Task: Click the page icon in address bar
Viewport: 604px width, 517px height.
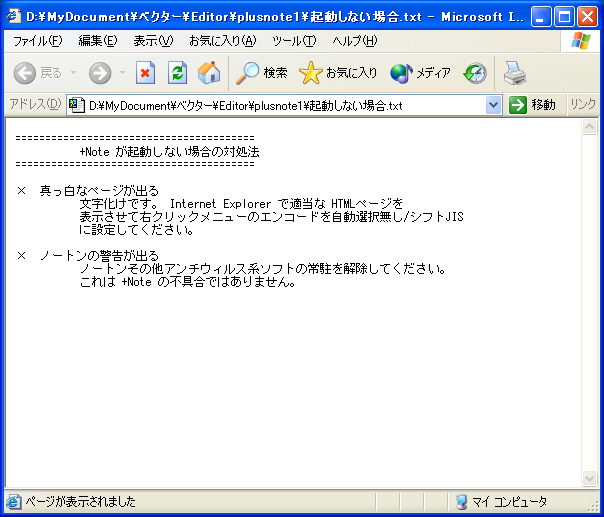Action: click(x=77, y=105)
